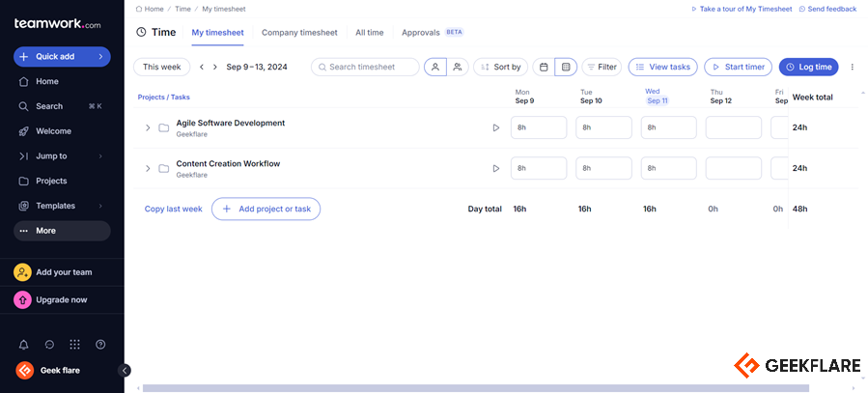This screenshot has width=868, height=393.
Task: Switch to All time tab
Action: point(369,33)
